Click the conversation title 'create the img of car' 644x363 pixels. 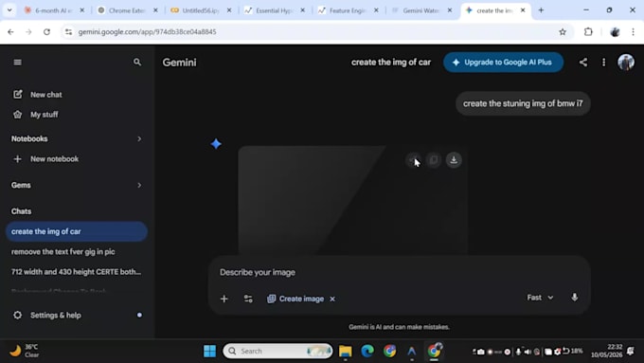point(390,63)
